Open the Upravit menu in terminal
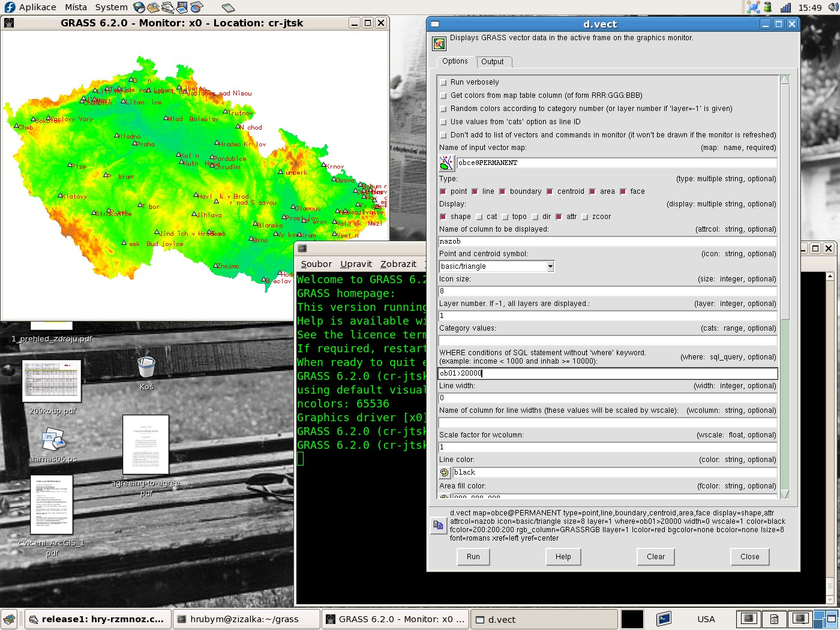 tap(356, 264)
